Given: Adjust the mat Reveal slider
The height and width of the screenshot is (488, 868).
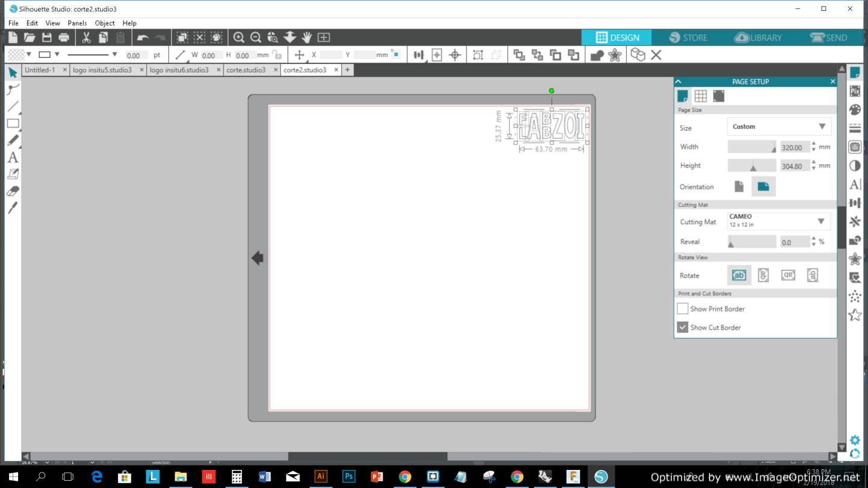Looking at the screenshot, I should click(752, 242).
